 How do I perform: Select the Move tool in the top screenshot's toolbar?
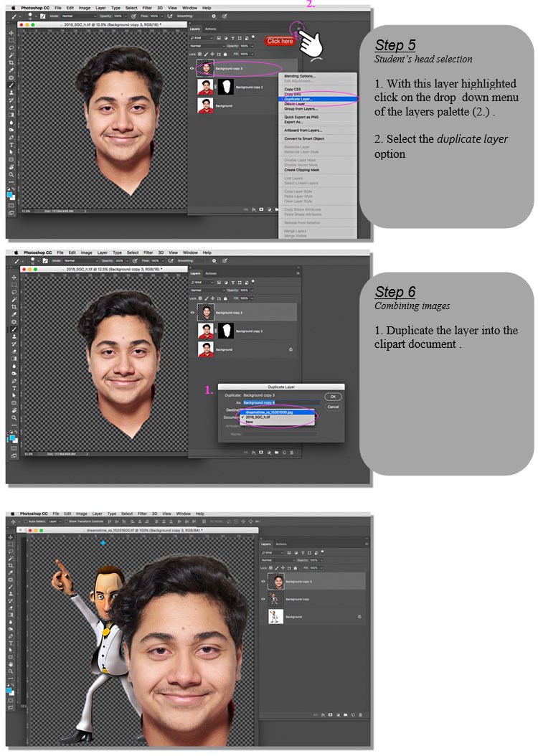pyautogui.click(x=11, y=33)
